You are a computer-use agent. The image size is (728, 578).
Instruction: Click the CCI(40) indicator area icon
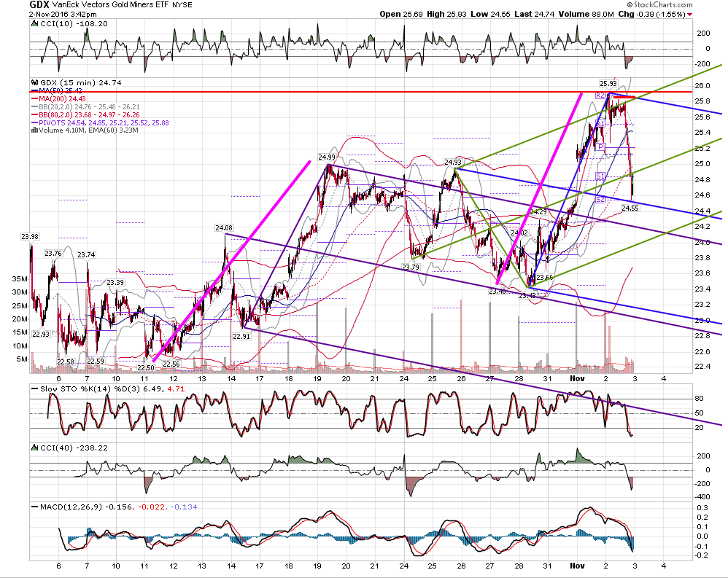tap(34, 448)
